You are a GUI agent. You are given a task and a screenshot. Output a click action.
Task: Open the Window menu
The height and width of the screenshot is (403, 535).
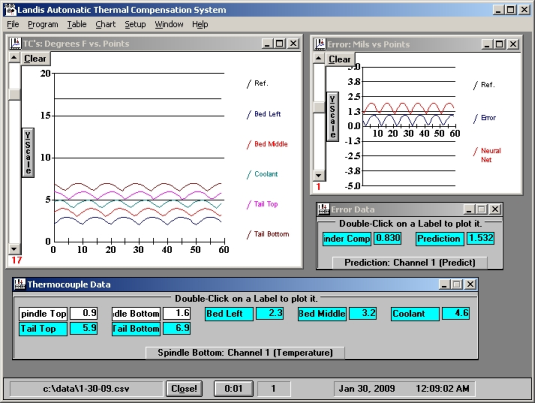(x=169, y=24)
